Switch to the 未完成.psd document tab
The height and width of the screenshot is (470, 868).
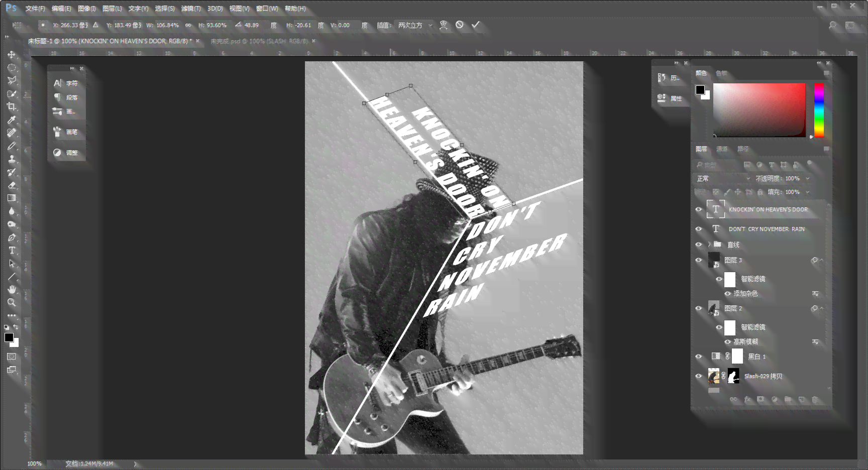tap(259, 41)
